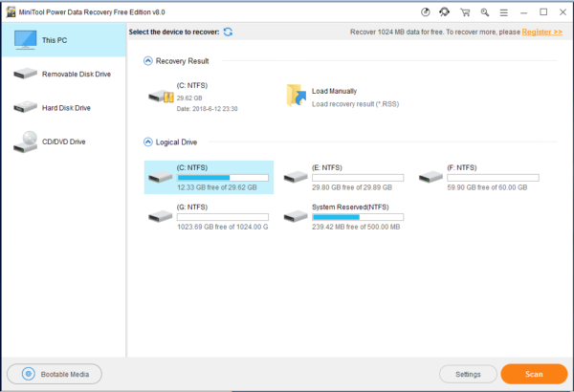This screenshot has width=574, height=392.
Task: Click the orange Scan button
Action: pyautogui.click(x=534, y=374)
